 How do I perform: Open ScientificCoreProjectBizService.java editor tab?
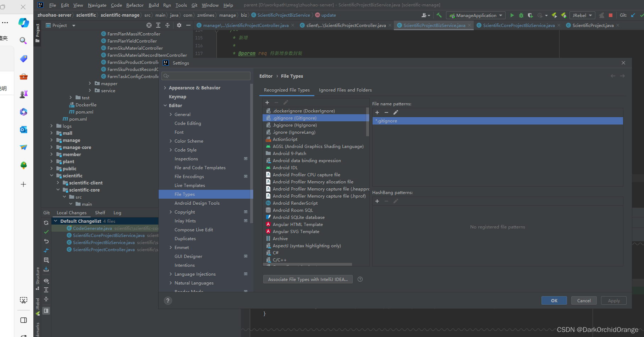519,25
